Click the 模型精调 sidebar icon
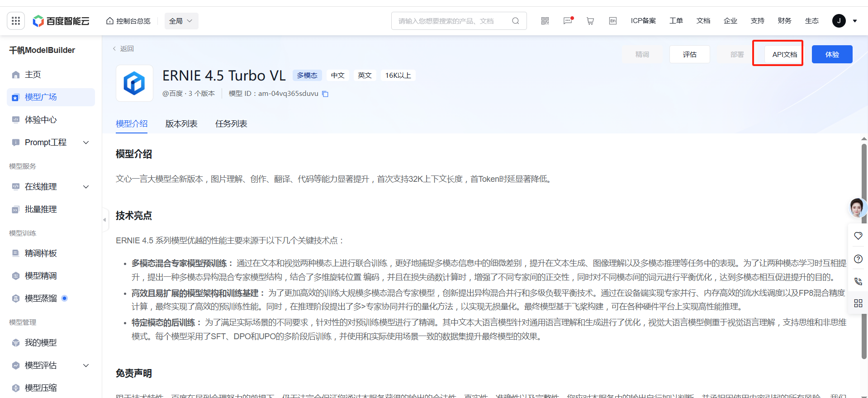 [16, 276]
